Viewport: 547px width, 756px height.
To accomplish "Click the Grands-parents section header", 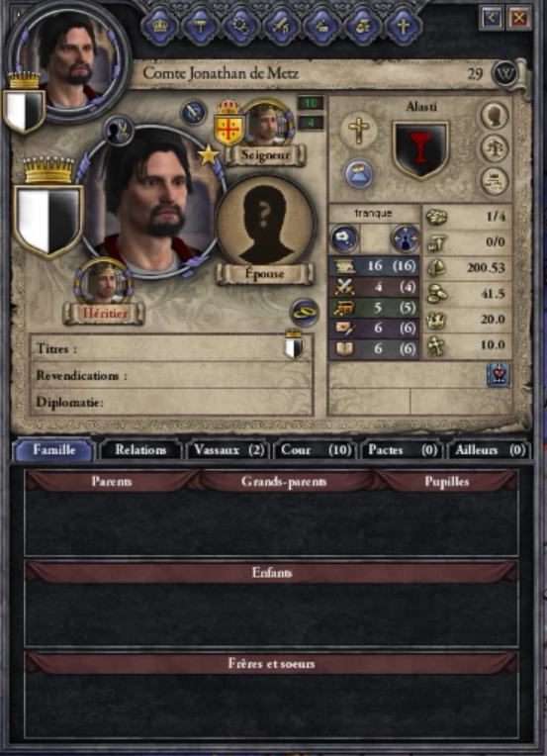I will pos(284,481).
